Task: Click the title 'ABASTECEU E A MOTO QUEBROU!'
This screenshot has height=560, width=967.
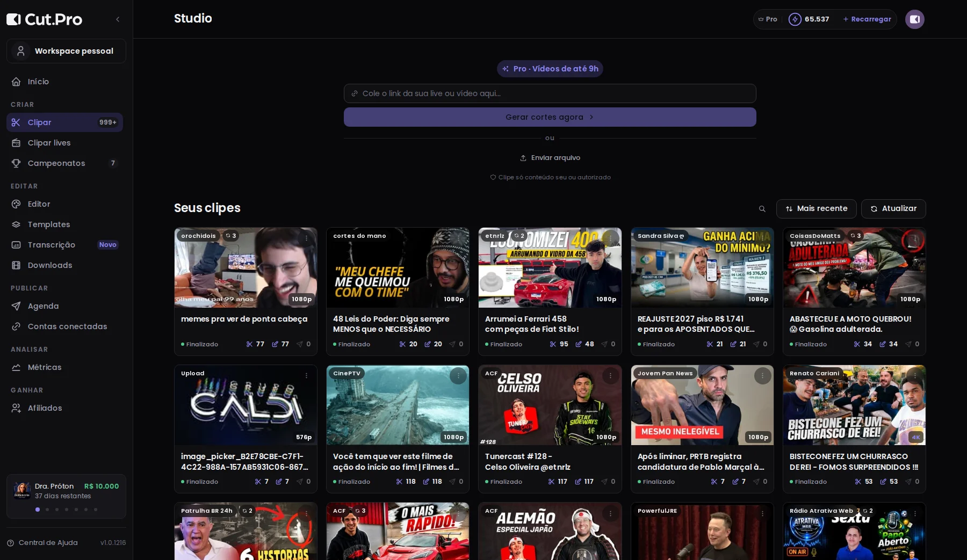Action: (x=850, y=319)
